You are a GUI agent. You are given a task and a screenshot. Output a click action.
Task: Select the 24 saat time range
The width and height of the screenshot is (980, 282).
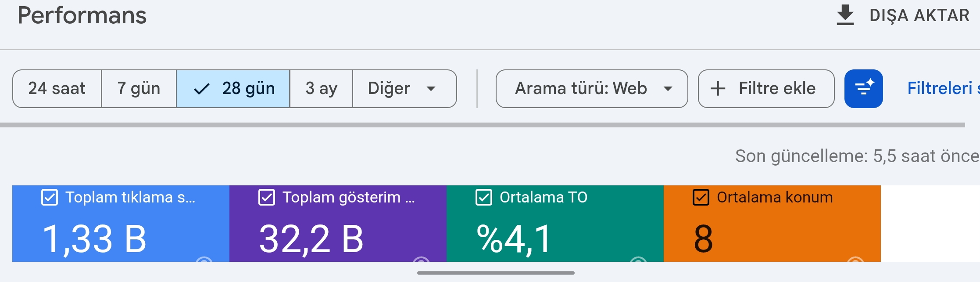57,89
